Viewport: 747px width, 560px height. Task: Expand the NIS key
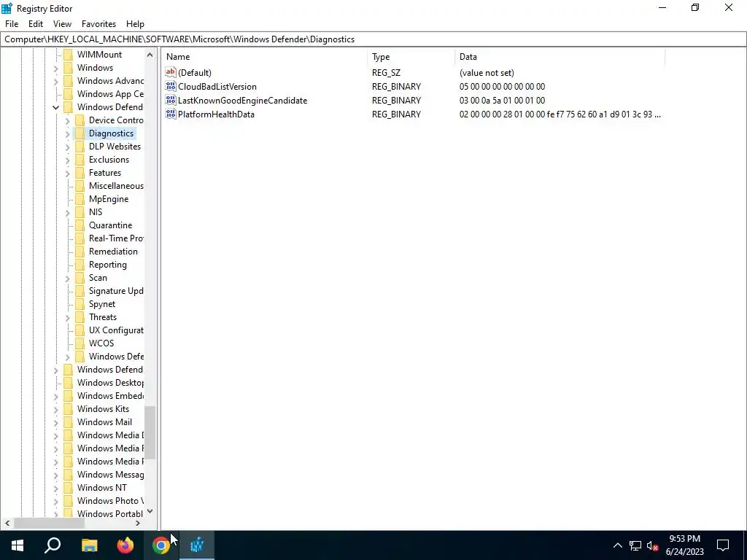click(x=67, y=212)
